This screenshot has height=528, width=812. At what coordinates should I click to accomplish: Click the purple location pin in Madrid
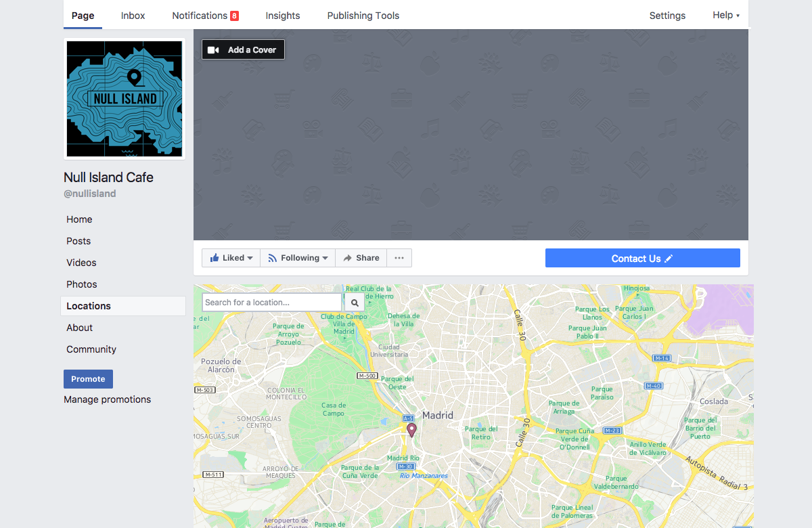(x=411, y=431)
